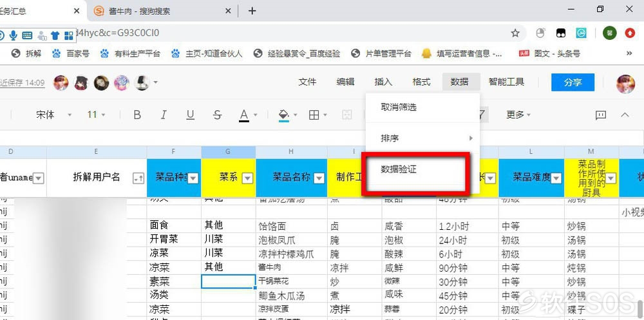Apply strikethrough formatting
Image resolution: width=644 pixels, height=320 pixels.
click(217, 115)
